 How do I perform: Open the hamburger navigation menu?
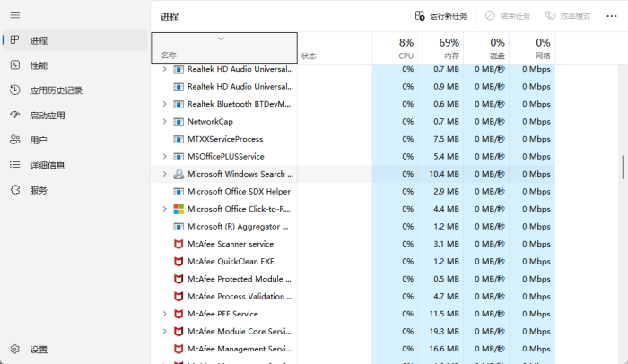point(15,15)
